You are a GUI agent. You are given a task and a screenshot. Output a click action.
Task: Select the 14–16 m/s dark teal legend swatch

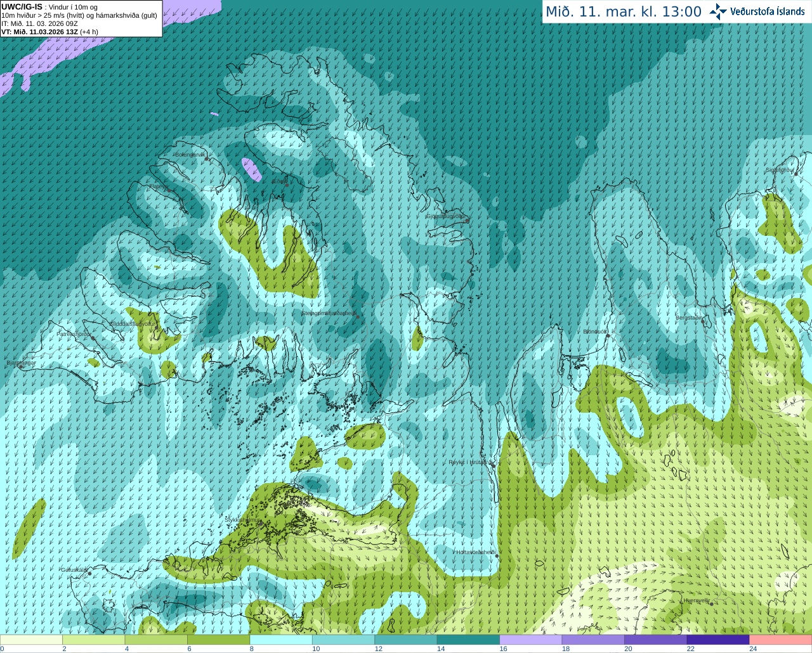coord(468,640)
